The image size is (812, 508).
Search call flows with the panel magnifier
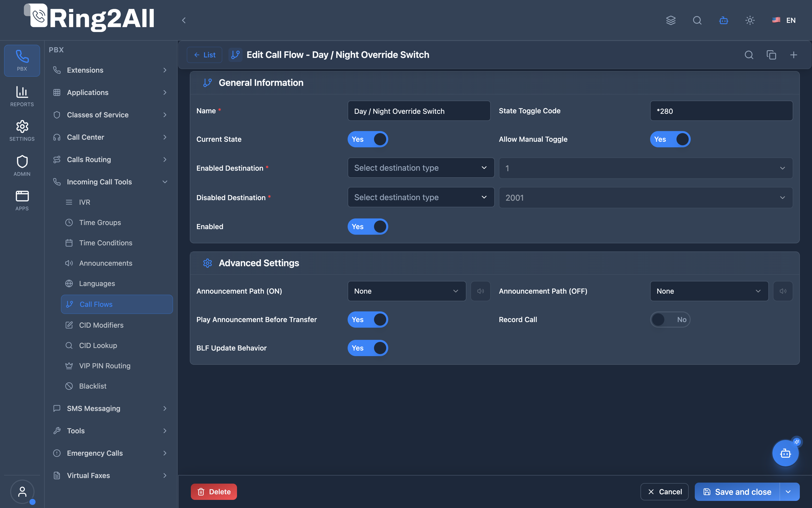pyautogui.click(x=749, y=55)
